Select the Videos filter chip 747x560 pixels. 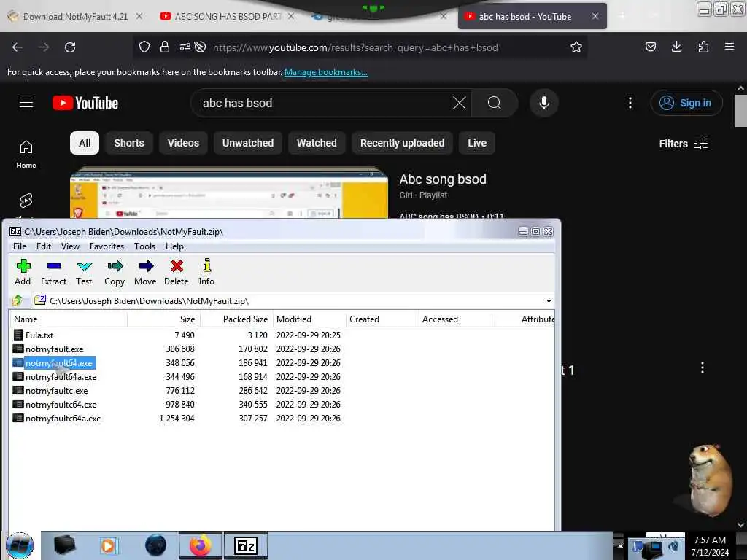click(x=183, y=143)
